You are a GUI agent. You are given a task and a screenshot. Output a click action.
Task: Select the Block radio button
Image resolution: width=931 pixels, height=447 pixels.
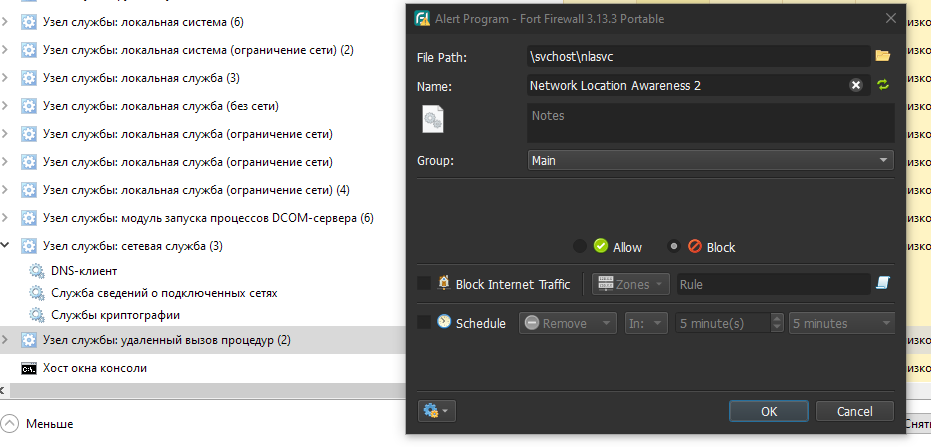point(673,246)
